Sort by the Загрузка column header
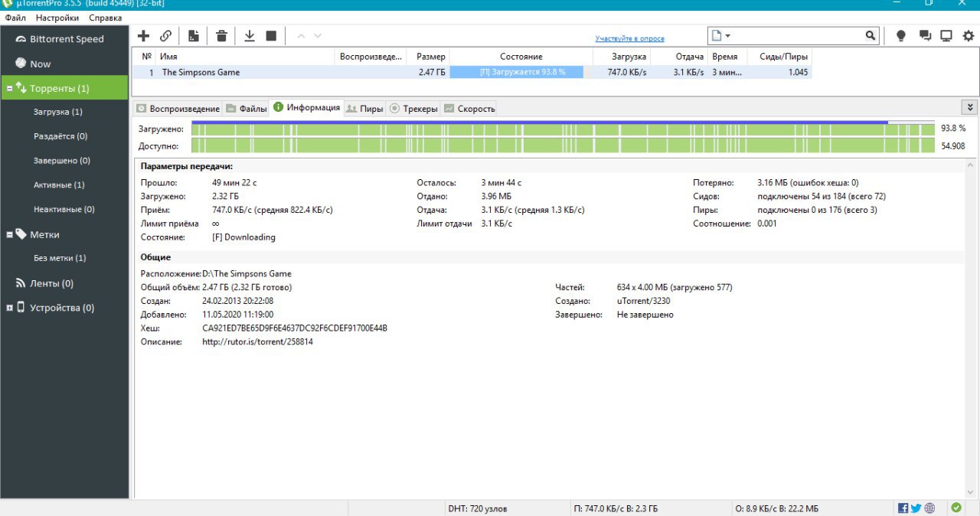This screenshot has width=980, height=516. (622, 57)
